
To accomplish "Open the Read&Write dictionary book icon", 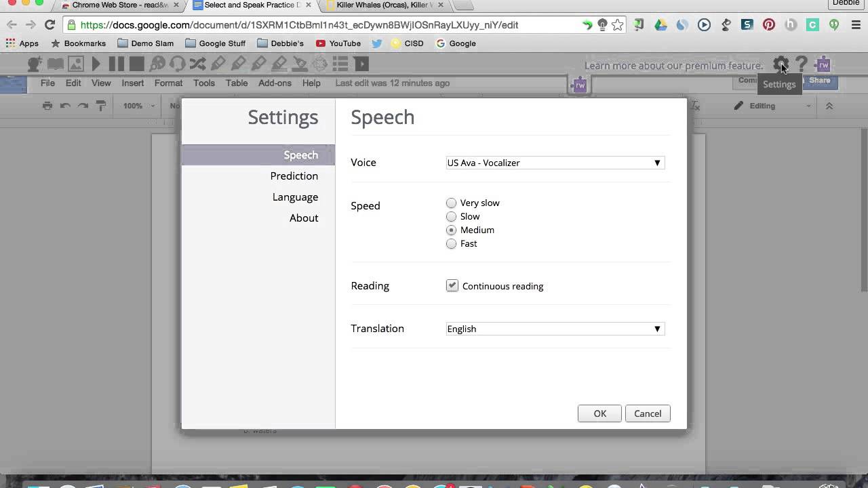I will click(x=56, y=64).
